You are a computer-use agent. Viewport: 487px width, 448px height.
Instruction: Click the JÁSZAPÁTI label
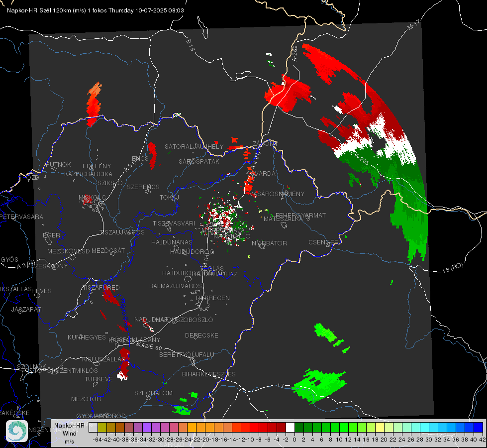(x=27, y=309)
